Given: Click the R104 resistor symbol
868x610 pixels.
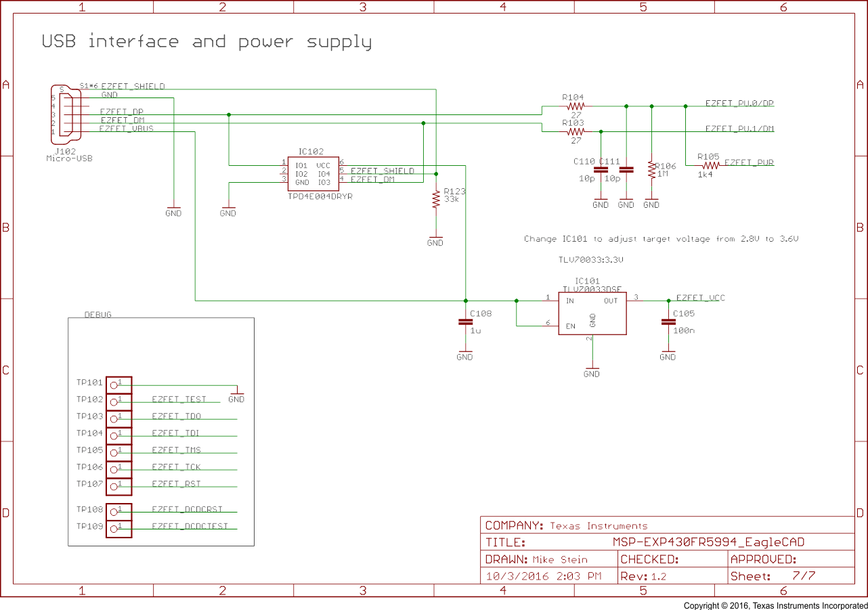Looking at the screenshot, I should click(x=575, y=106).
